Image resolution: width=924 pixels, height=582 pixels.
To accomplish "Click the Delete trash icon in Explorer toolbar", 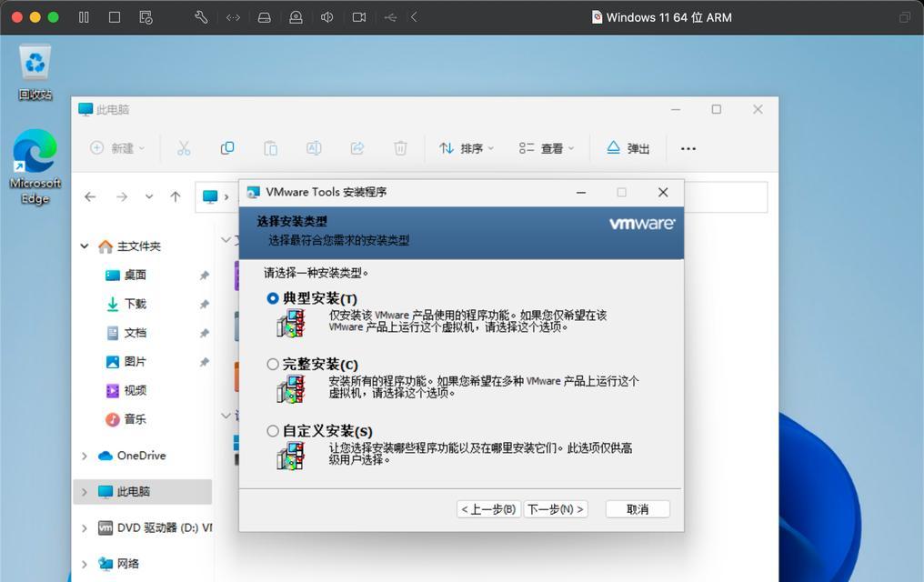I will [401, 148].
